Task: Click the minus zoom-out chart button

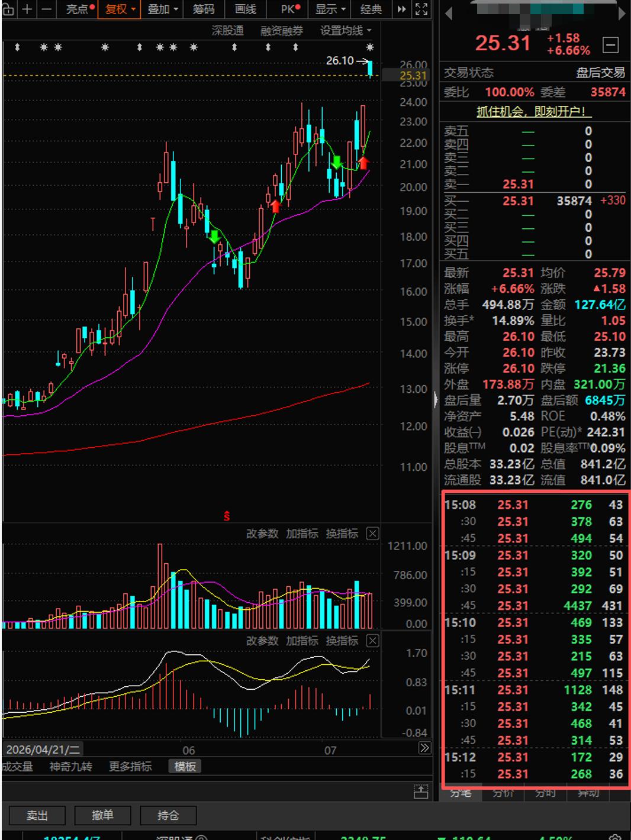Action: [46, 9]
